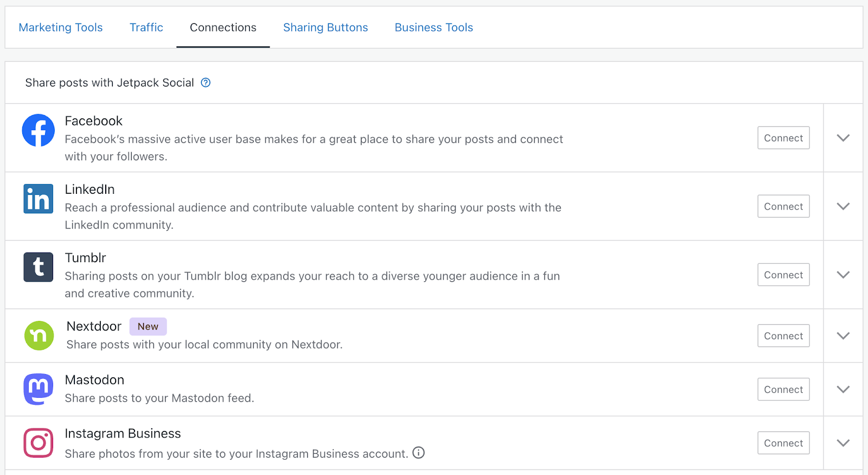The height and width of the screenshot is (475, 868).
Task: Click the Mastodon service title
Action: 94,379
